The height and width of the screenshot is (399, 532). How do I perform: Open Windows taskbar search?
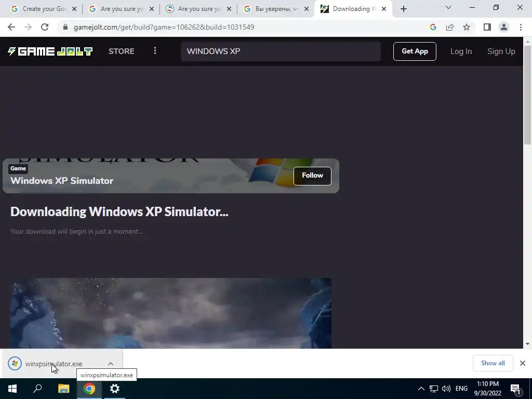[37, 389]
